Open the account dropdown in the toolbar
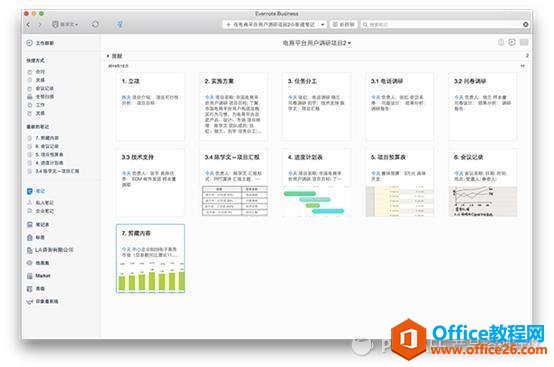The width and height of the screenshot is (554, 367). coord(65,24)
